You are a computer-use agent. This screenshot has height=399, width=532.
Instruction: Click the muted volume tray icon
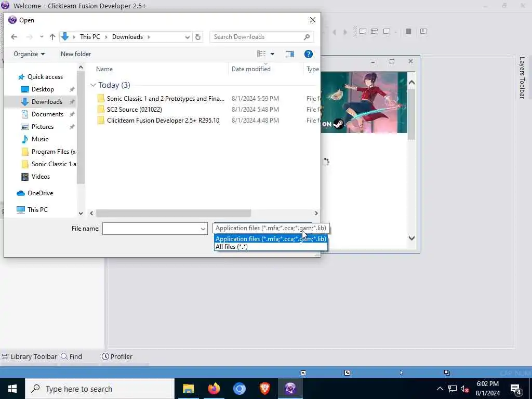(x=464, y=389)
